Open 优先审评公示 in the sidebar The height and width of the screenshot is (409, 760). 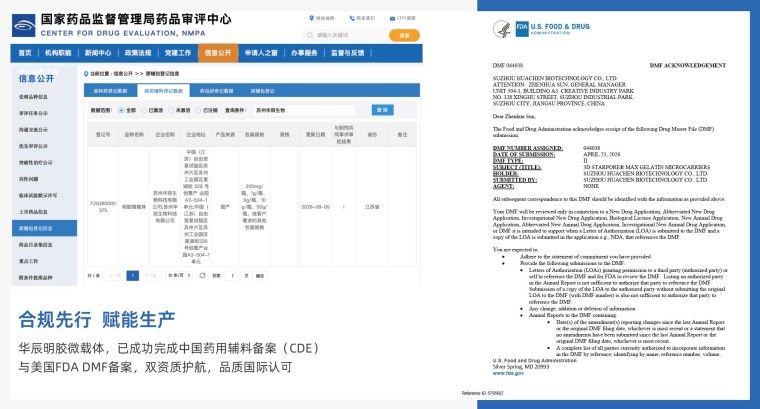coord(33,146)
